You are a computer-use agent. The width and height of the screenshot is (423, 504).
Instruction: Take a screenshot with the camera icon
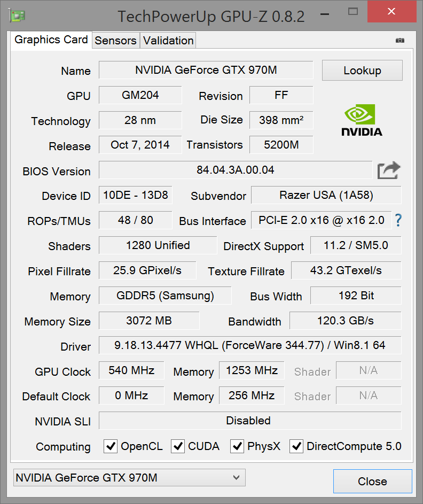click(x=400, y=40)
